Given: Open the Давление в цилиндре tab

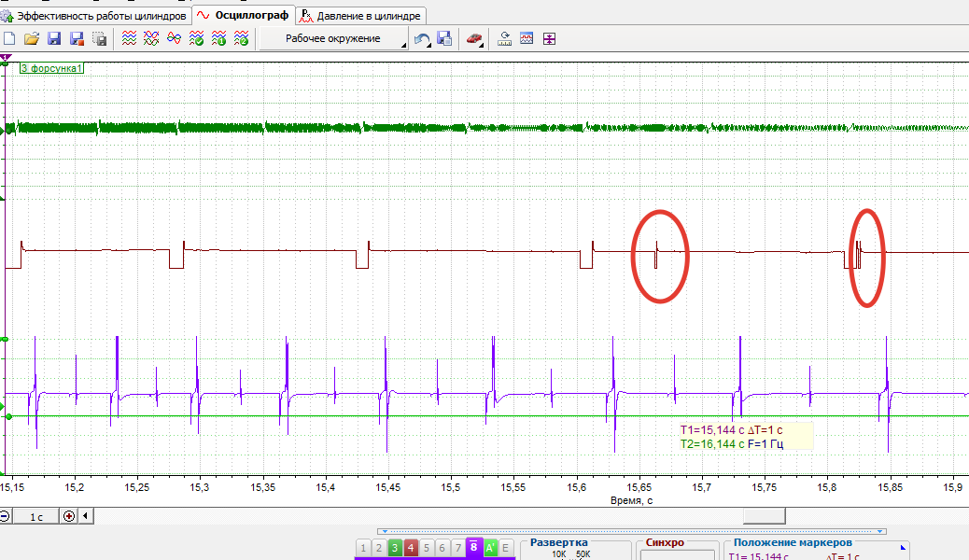Looking at the screenshot, I should (x=361, y=16).
